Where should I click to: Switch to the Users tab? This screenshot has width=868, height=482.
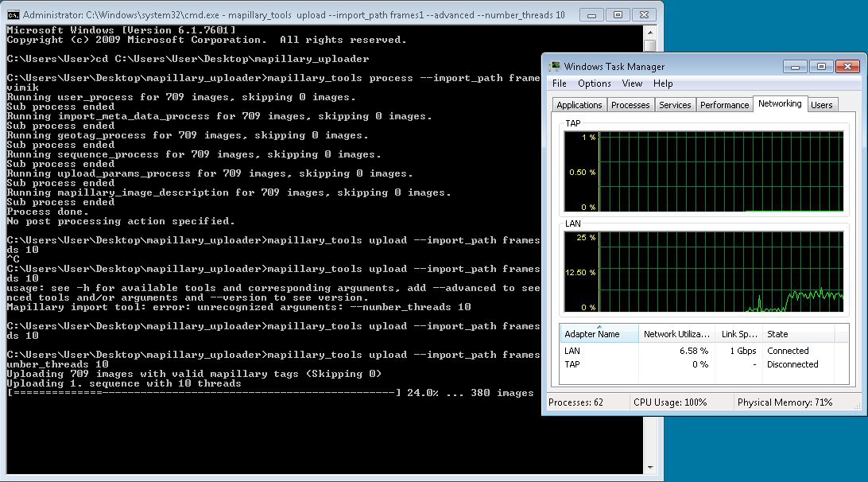[822, 105]
